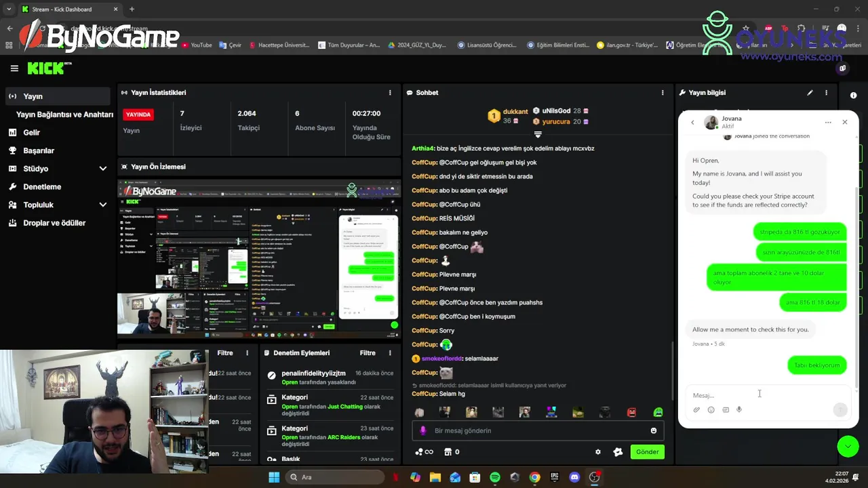
Task: Open Denetim Eylemleri panel options menu
Action: 390,353
